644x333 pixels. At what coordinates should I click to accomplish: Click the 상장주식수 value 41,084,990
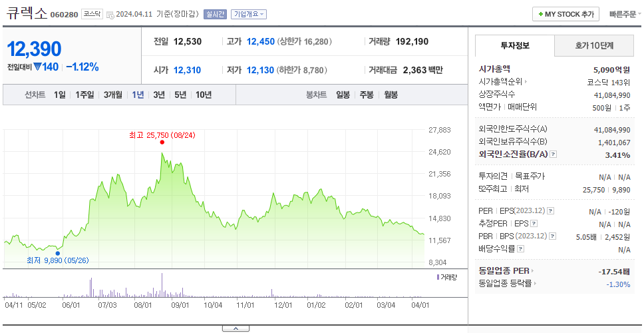pyautogui.click(x=612, y=95)
